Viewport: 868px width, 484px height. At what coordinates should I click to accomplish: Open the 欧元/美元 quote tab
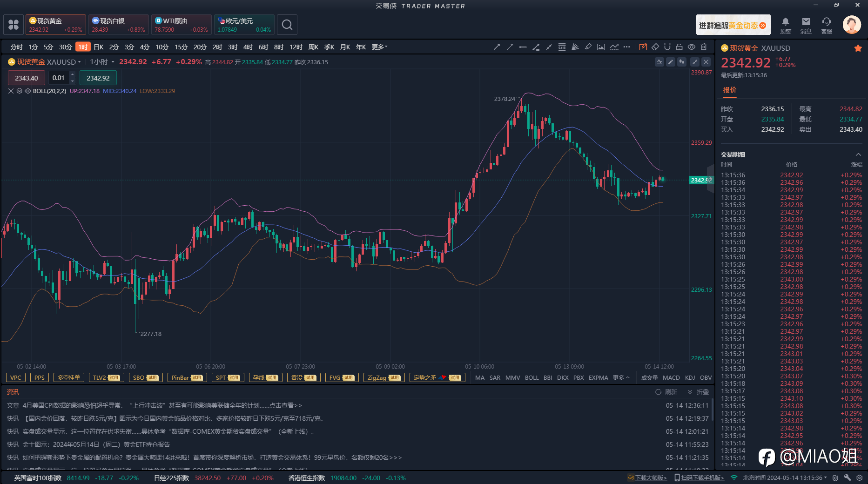(x=244, y=25)
